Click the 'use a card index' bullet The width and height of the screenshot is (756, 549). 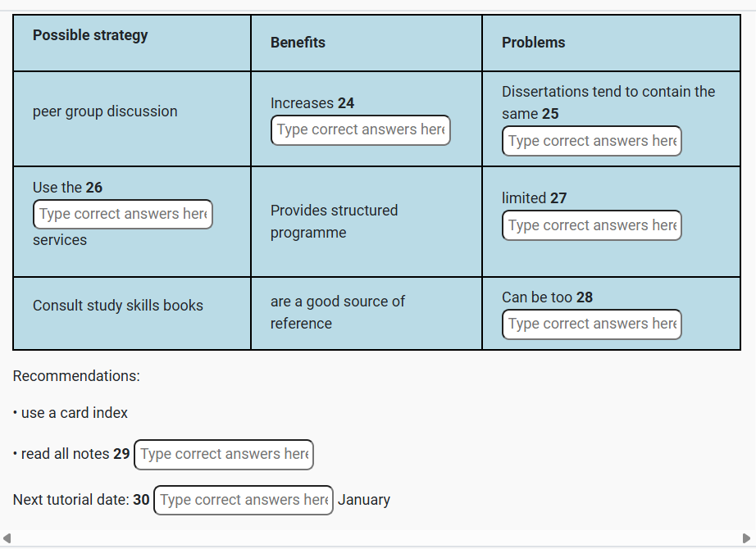click(74, 413)
